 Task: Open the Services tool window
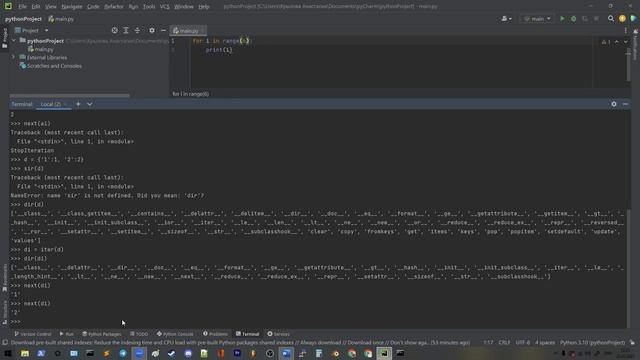click(x=278, y=334)
